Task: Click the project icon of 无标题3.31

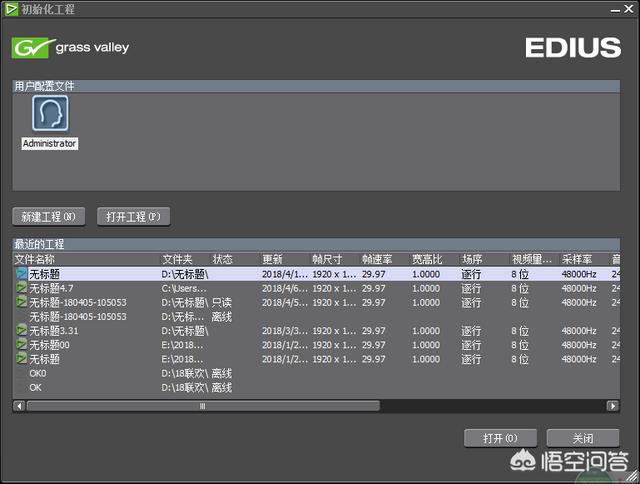Action: (x=21, y=330)
